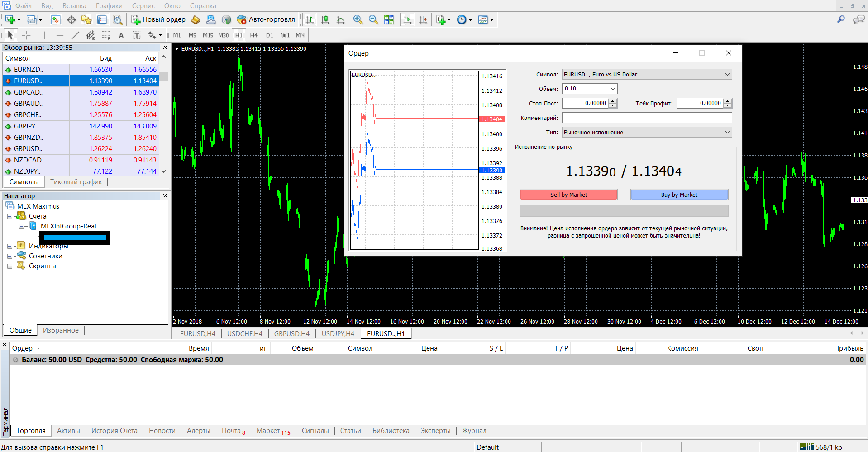The width and height of the screenshot is (868, 452).
Task: Select the cursor arrow tool
Action: coord(10,35)
